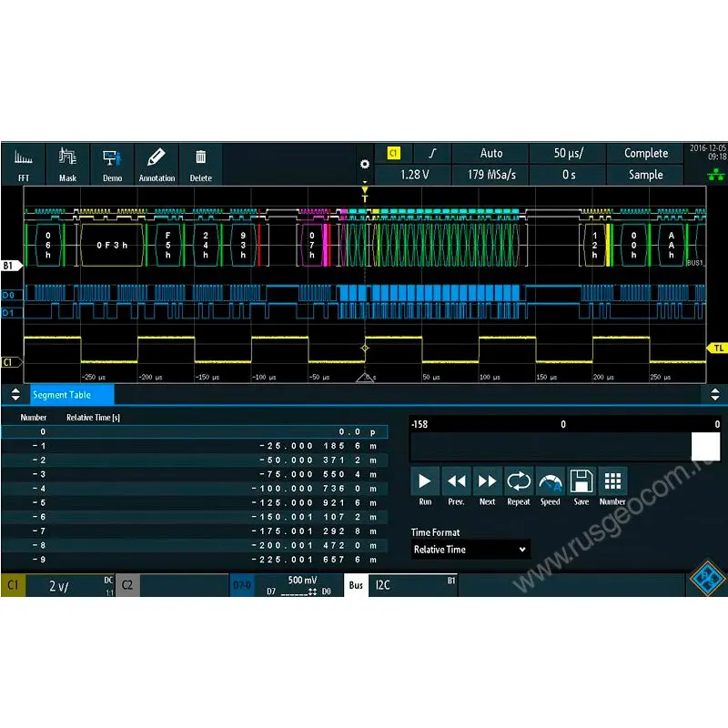Select the Segment Table tab
728x728 pixels.
73,395
